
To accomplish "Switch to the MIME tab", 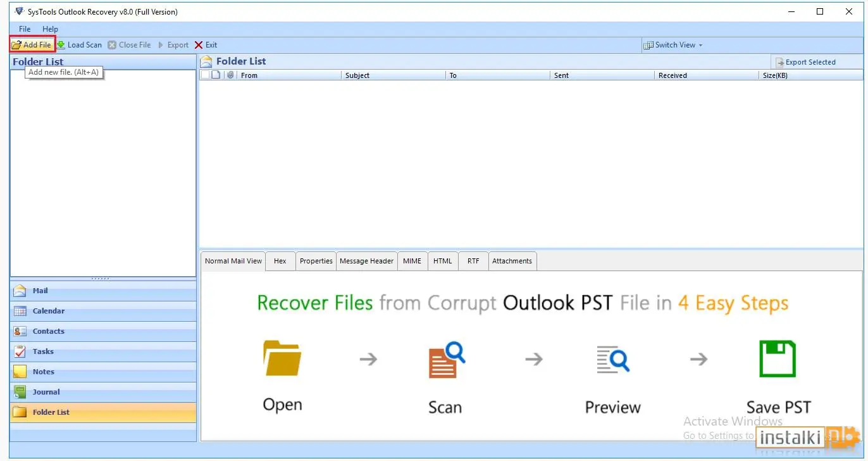I will [x=412, y=261].
